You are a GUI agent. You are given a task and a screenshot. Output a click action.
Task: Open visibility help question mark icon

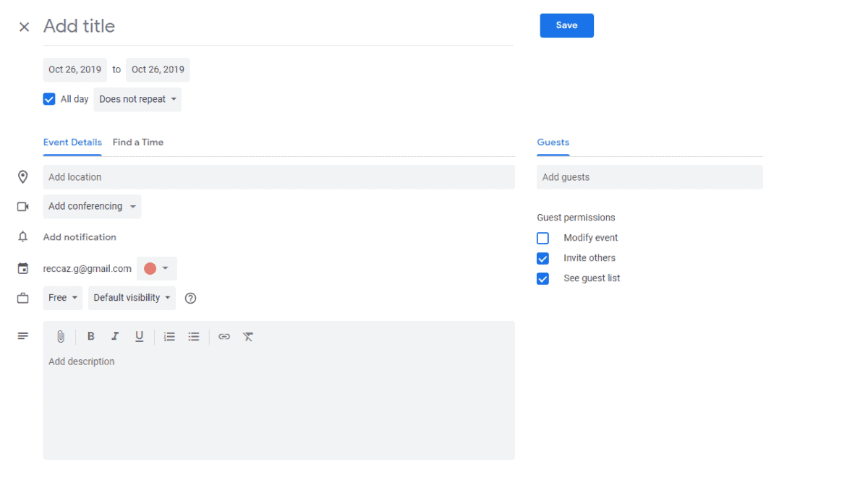coord(191,299)
